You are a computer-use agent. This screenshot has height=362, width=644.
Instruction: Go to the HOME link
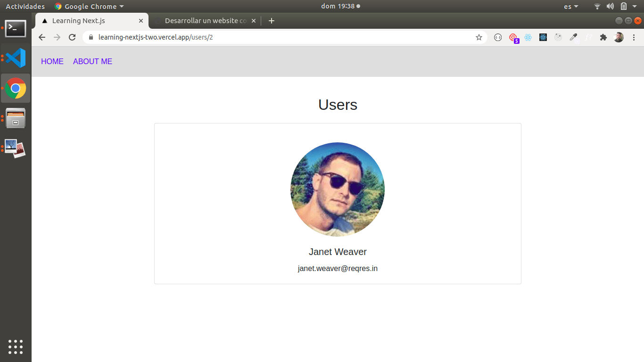coord(52,61)
